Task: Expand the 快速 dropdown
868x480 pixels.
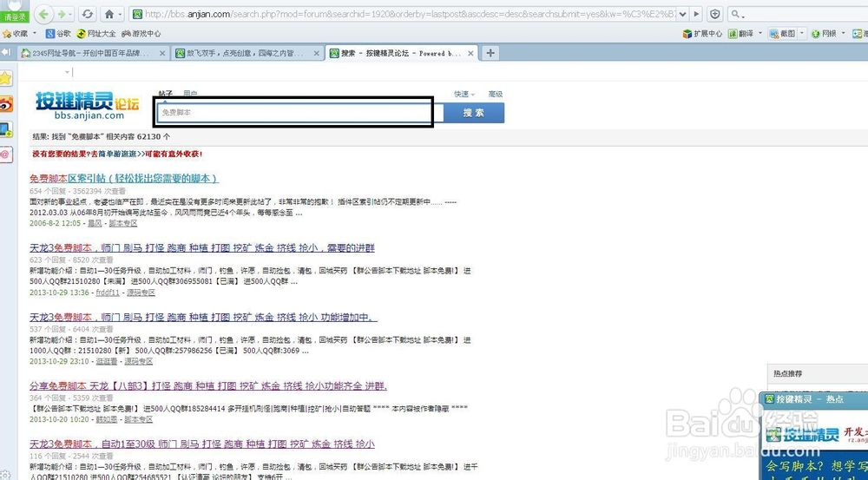Action: pos(464,94)
